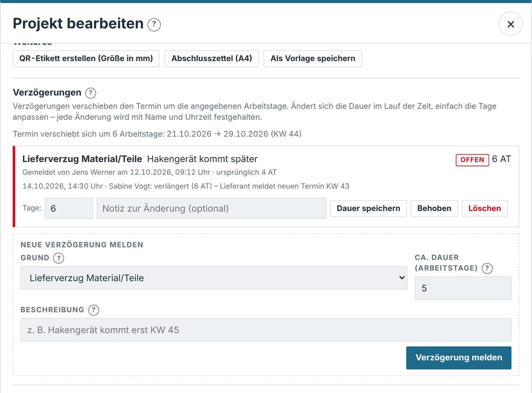Open the Grund dropdown Lieferverzug Material/Teile
Screen dimensions: 532x393
[214, 278]
